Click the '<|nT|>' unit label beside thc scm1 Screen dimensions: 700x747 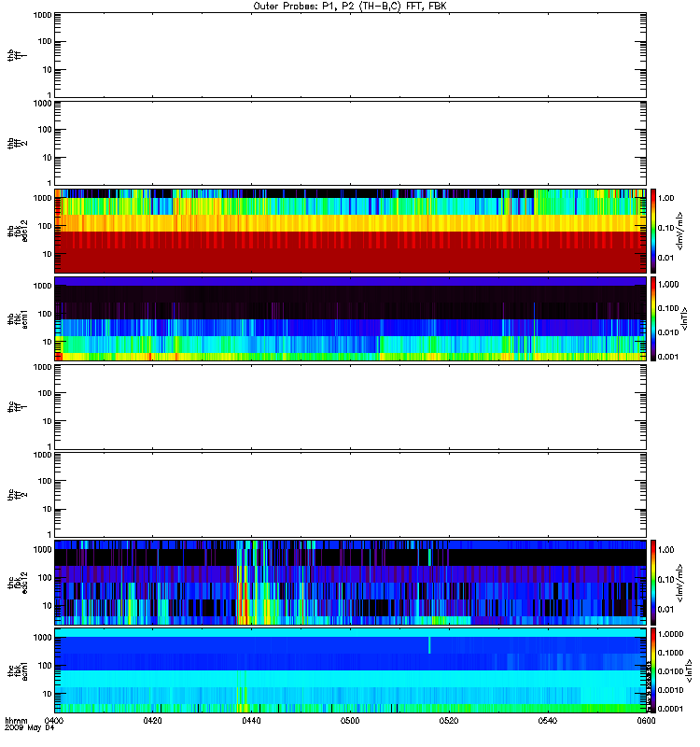(689, 669)
